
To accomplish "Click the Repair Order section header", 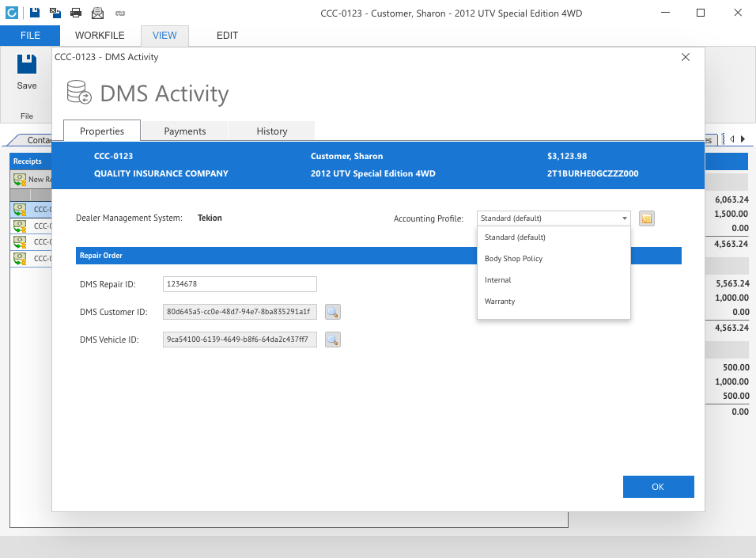I will point(276,256).
